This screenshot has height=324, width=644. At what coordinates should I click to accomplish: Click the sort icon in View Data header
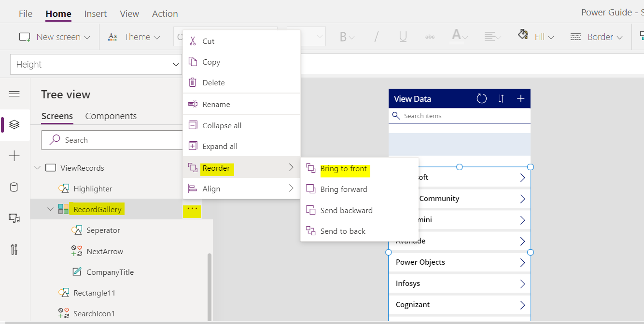coord(501,98)
